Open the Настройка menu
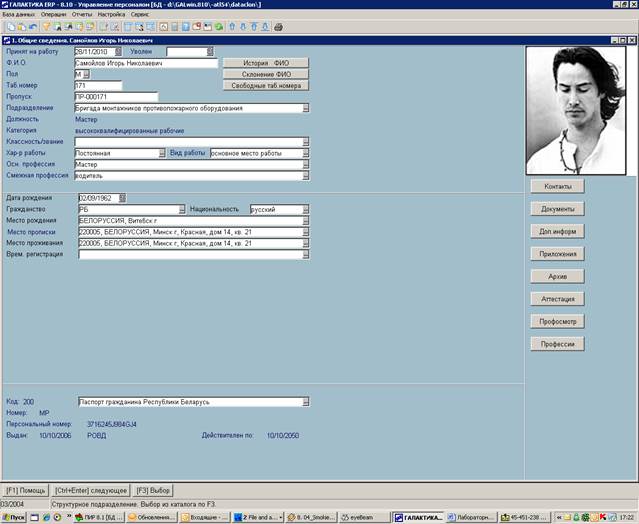Viewport: 639px width, 524px height. click(x=111, y=15)
